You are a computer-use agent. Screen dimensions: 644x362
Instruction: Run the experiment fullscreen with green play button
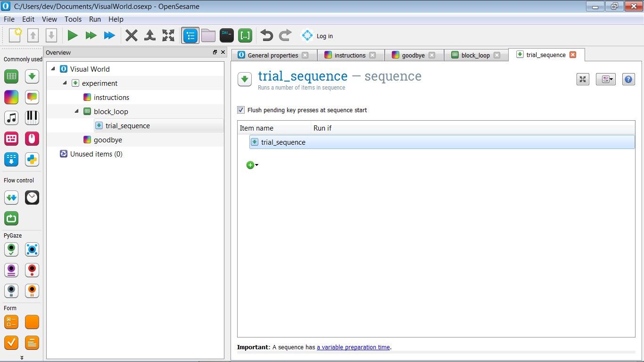coord(73,35)
